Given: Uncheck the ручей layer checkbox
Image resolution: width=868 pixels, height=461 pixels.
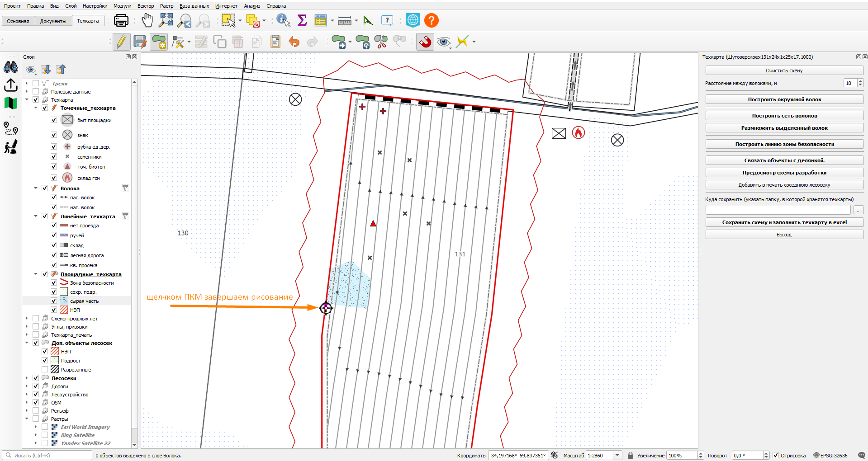Looking at the screenshot, I should pyautogui.click(x=54, y=235).
